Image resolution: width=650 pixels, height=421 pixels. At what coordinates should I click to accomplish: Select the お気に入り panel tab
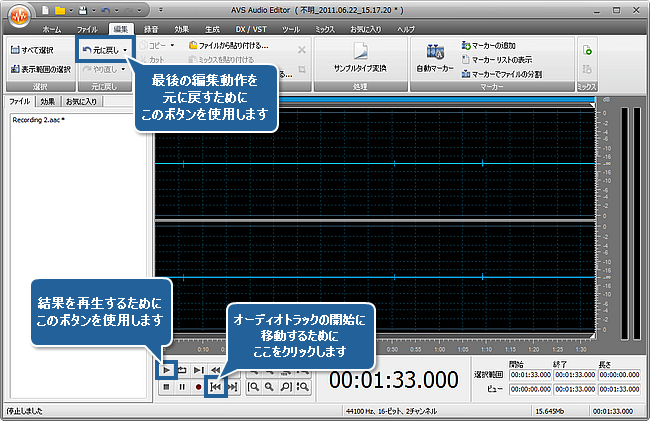point(81,101)
